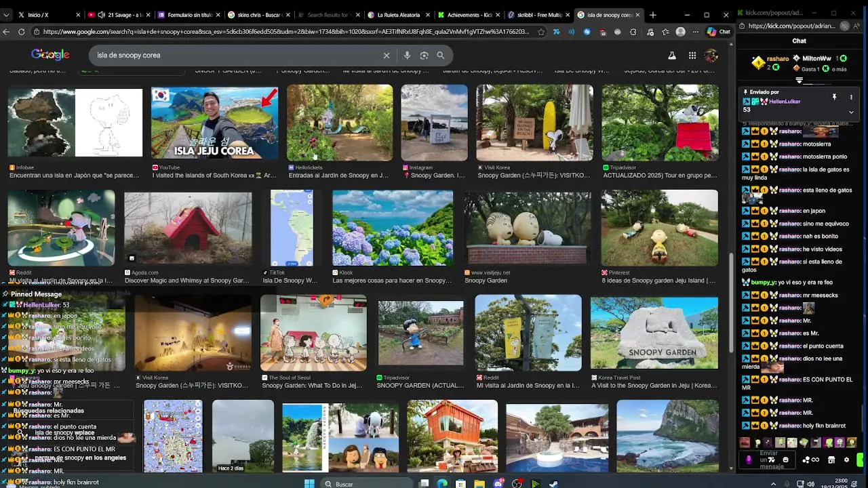Open the Tripadvisor red doghouse image
This screenshot has width=868, height=488.
click(660, 123)
